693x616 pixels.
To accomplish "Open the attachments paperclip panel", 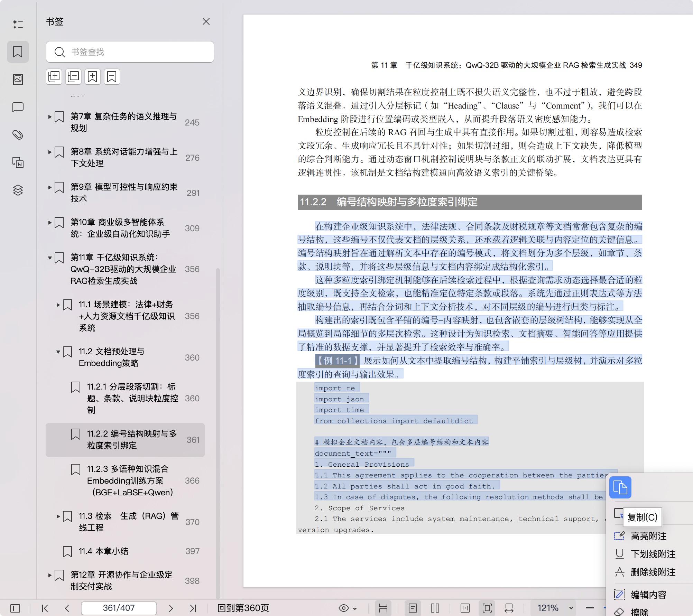I will (18, 135).
